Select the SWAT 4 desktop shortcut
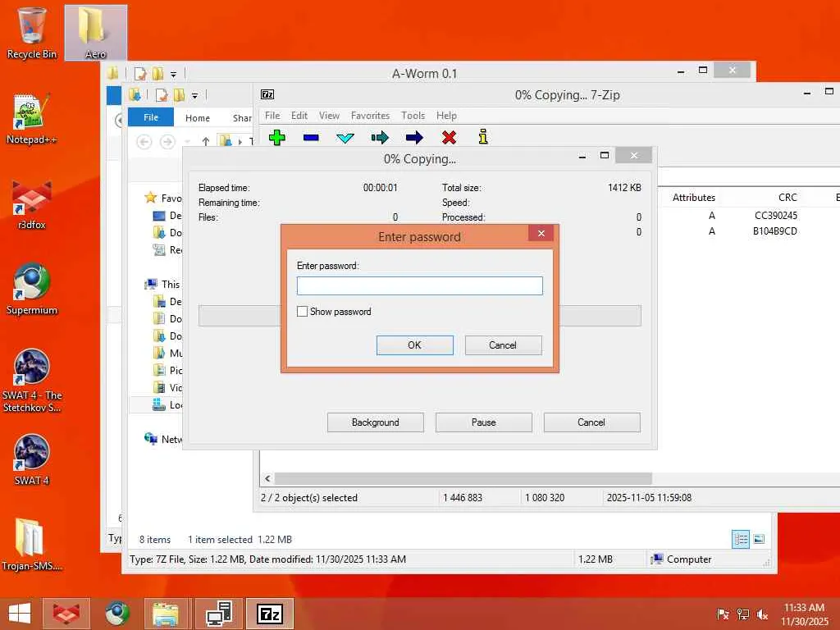The image size is (840, 630). click(32, 460)
